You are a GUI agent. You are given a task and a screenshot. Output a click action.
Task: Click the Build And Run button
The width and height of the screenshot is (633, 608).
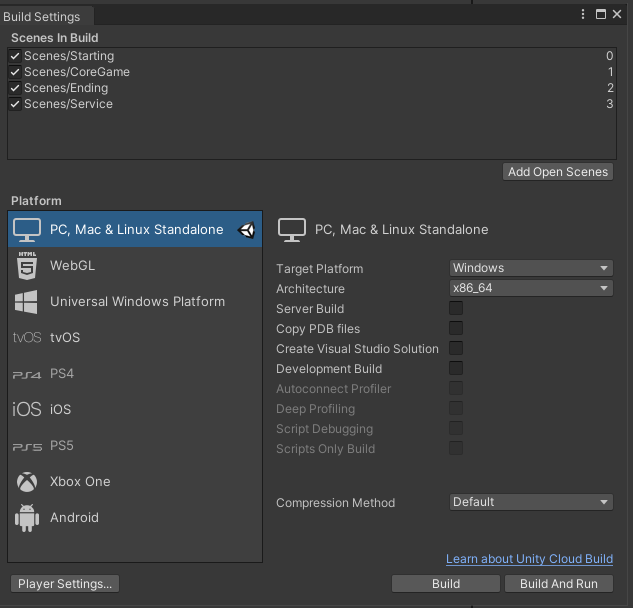click(x=559, y=584)
